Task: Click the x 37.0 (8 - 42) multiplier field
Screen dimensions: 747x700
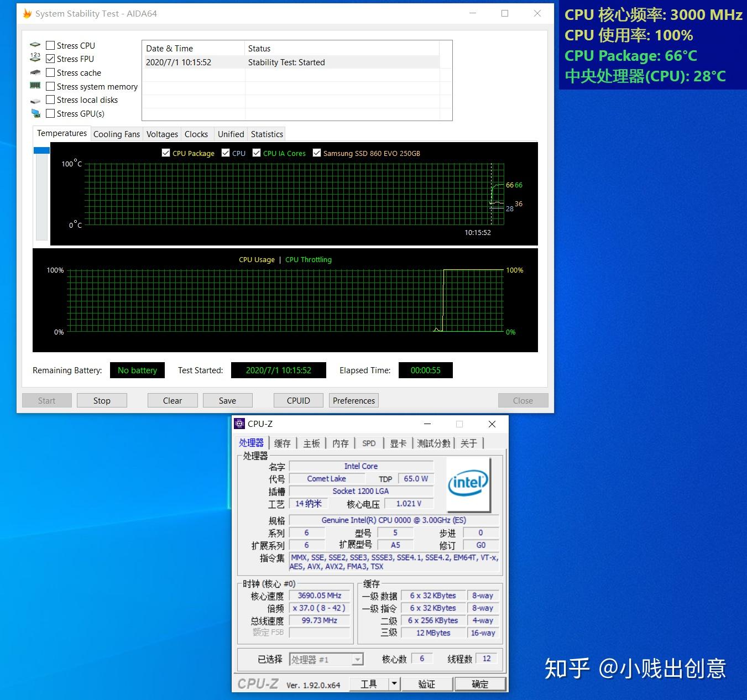Action: coord(320,608)
